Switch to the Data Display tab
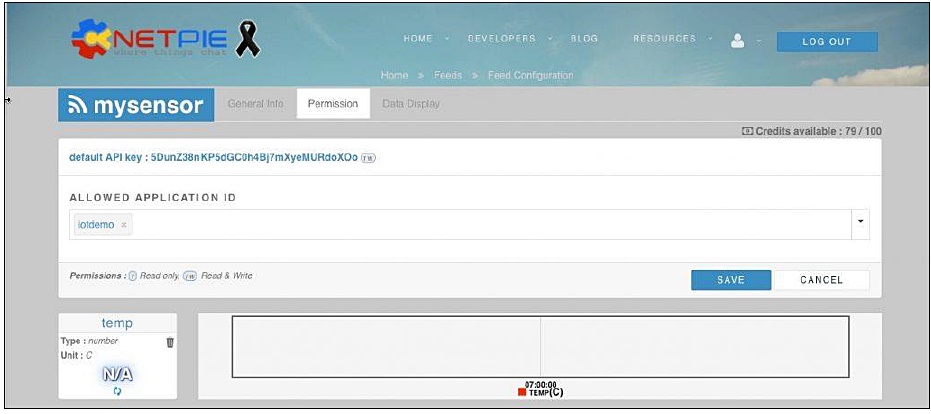The image size is (931, 414). pos(410,104)
